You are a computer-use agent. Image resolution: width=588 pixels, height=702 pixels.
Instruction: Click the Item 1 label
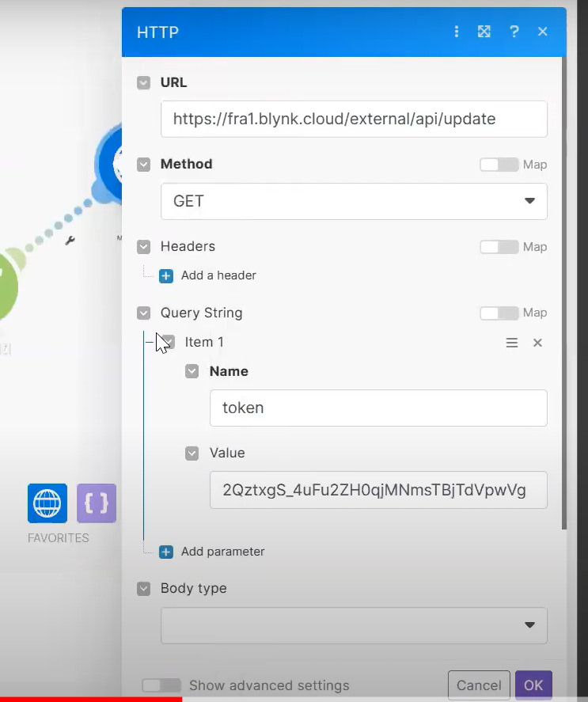[204, 343]
